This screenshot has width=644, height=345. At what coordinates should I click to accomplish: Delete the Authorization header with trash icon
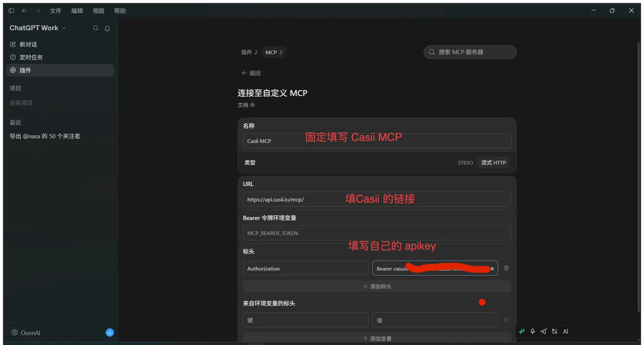[506, 268]
